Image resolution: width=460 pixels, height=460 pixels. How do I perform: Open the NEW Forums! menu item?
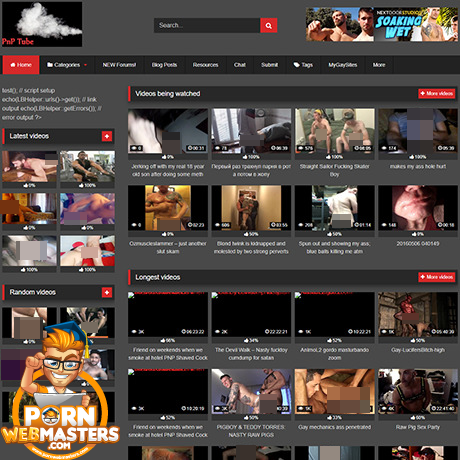click(119, 65)
